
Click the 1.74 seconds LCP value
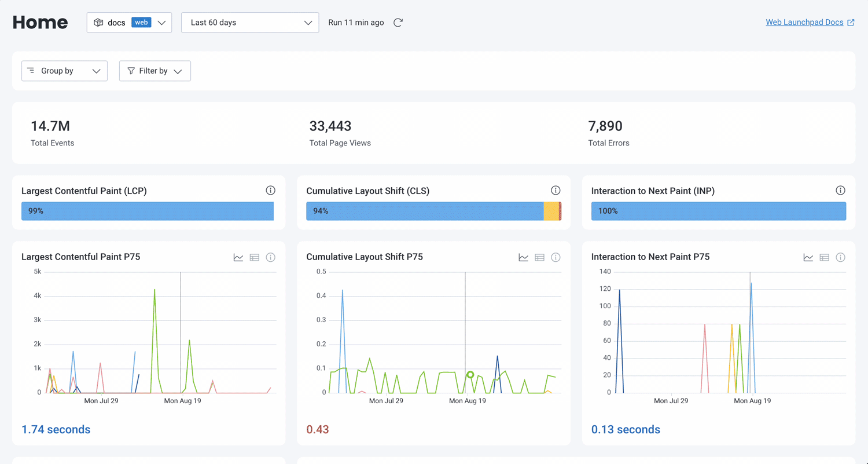click(x=56, y=429)
